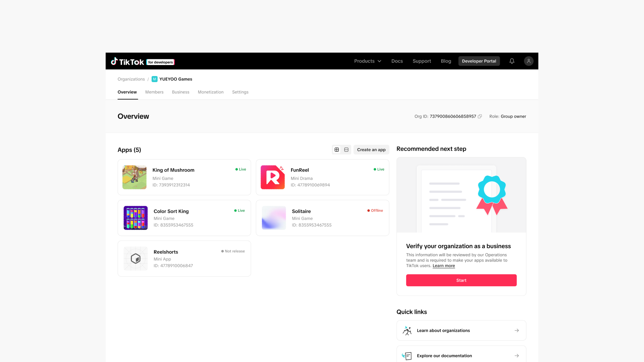Click the Explore our documentation icon
The height and width of the screenshot is (362, 644).
coord(407,356)
